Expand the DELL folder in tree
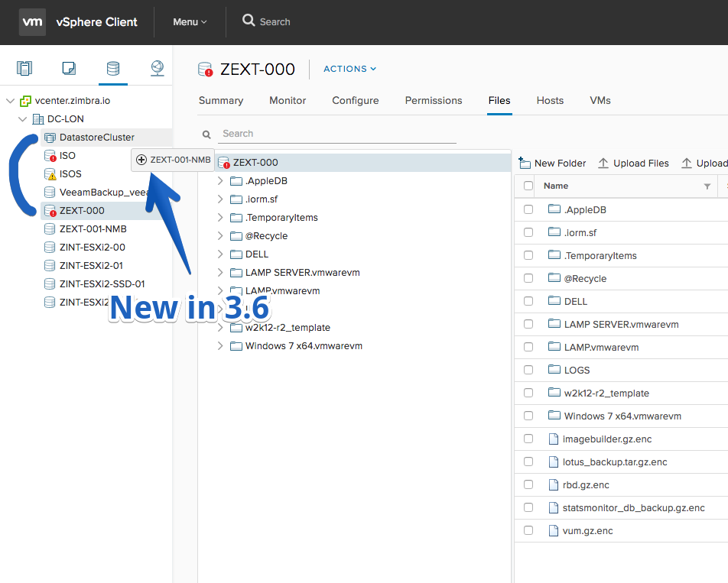The width and height of the screenshot is (728, 583). click(x=220, y=254)
